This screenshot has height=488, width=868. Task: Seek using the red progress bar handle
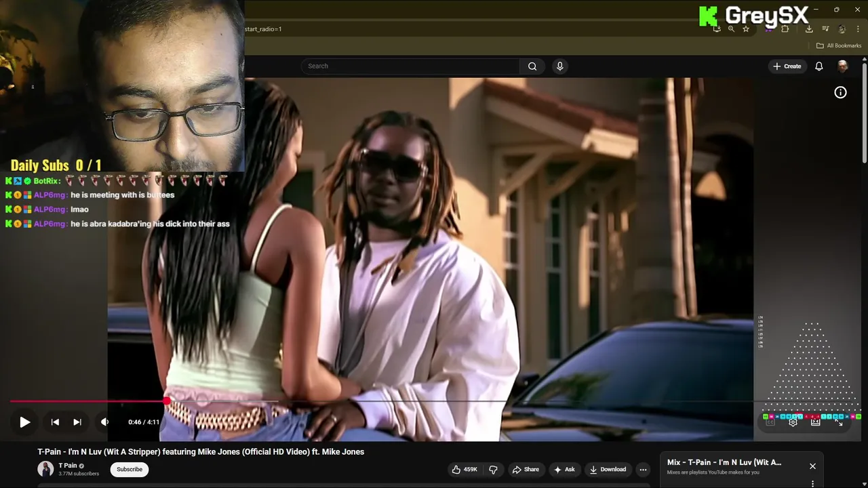point(167,401)
